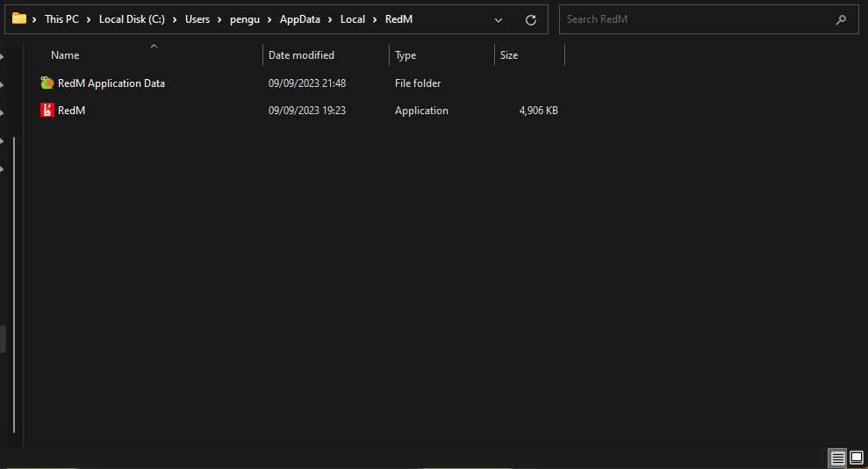This screenshot has height=469, width=868.
Task: Select the RedM application file name
Action: click(71, 110)
